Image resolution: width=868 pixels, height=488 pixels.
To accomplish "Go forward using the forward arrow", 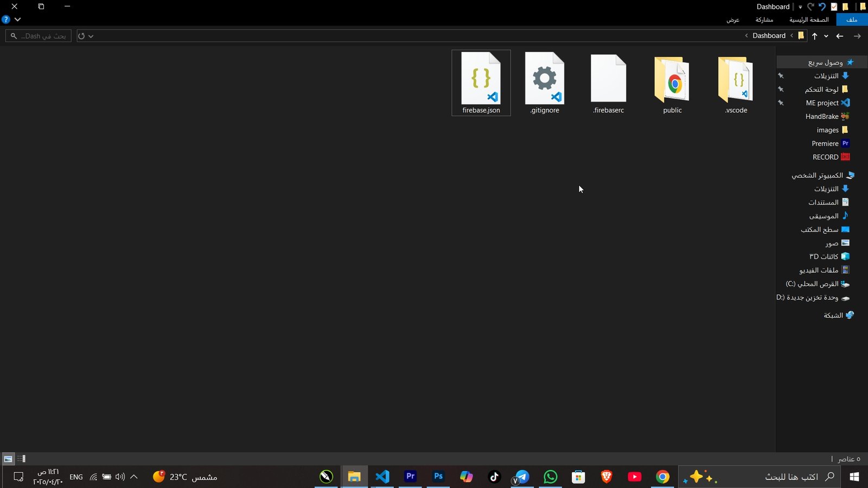I will pyautogui.click(x=857, y=36).
